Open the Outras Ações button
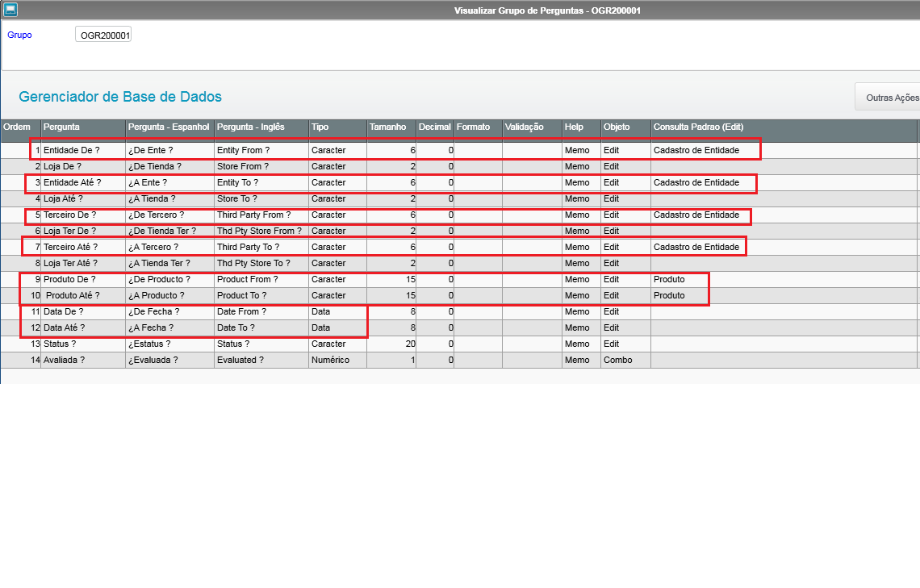The width and height of the screenshot is (920, 588). (x=889, y=98)
